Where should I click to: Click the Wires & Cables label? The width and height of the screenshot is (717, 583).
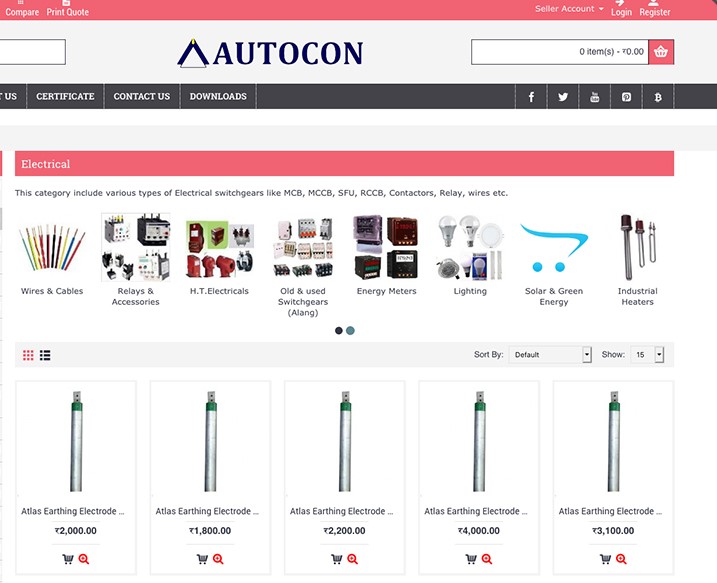[52, 291]
